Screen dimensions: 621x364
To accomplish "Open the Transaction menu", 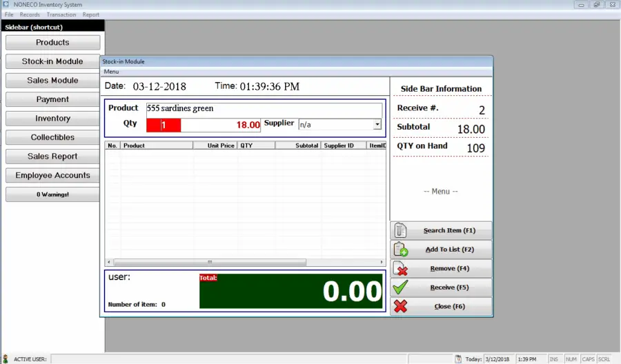I will click(61, 14).
